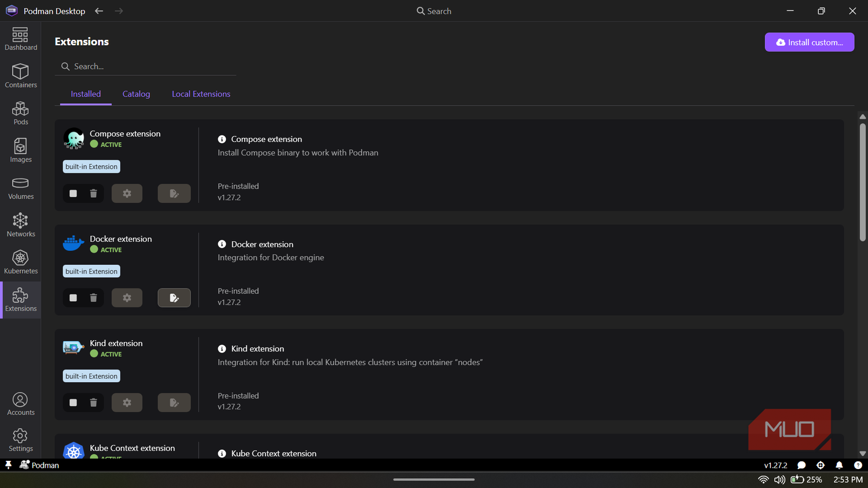Click the Kind extension logo
868x488 pixels.
(x=73, y=347)
